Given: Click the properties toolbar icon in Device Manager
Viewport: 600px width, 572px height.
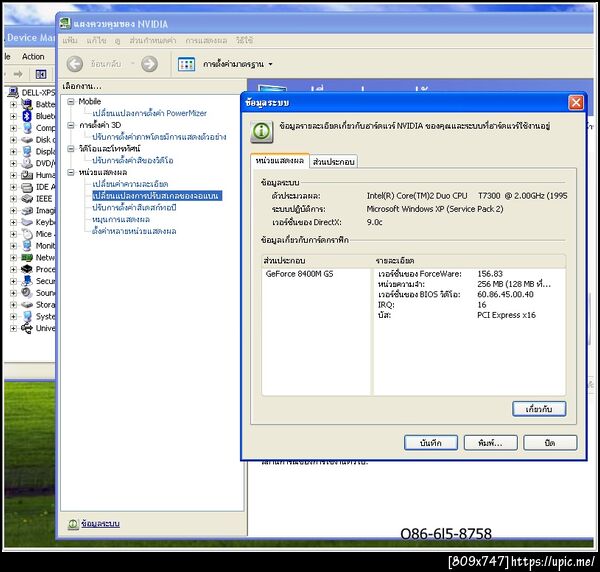Looking at the screenshot, I should (x=41, y=74).
